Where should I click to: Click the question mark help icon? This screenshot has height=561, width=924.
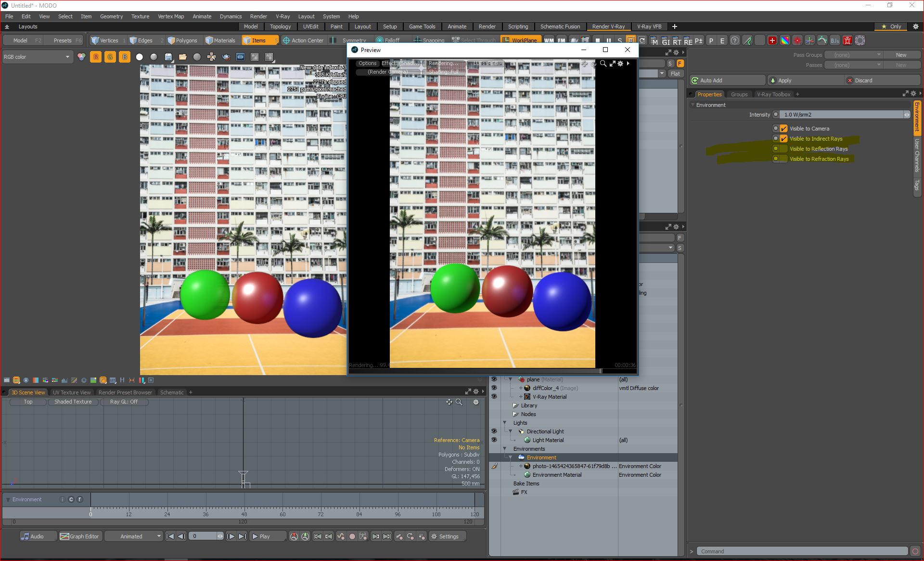point(734,40)
